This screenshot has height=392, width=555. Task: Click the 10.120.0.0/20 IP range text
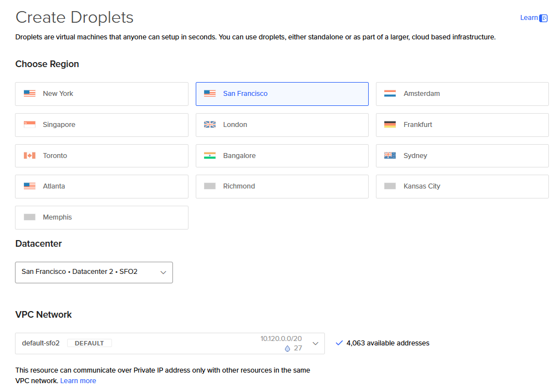coord(281,339)
